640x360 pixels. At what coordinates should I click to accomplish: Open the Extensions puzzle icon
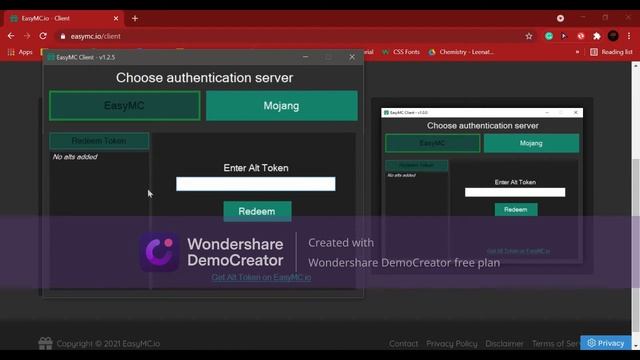tap(597, 36)
